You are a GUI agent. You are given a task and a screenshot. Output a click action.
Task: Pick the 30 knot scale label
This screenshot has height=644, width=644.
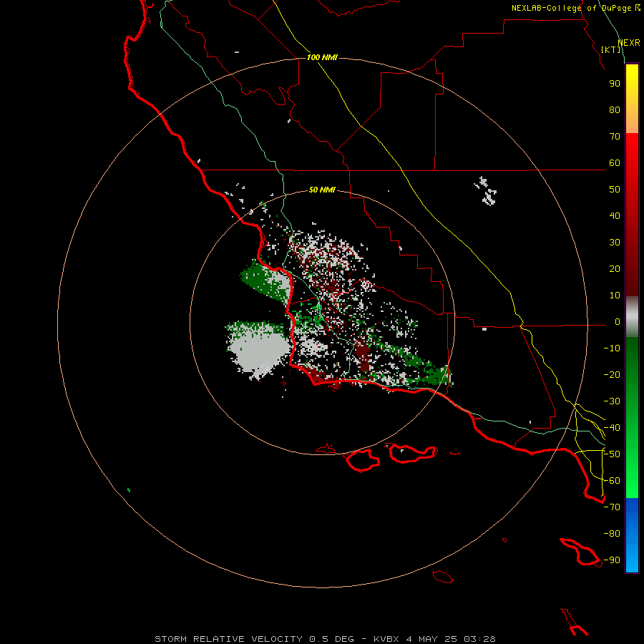click(615, 243)
